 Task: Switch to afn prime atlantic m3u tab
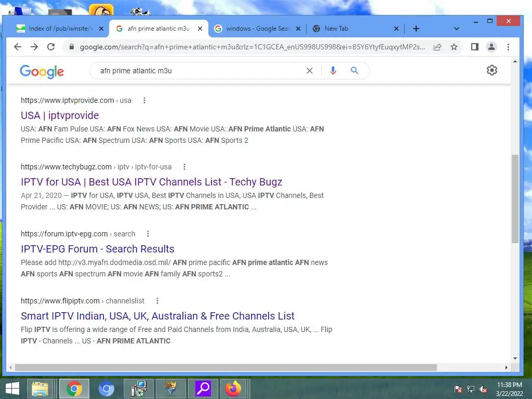(158, 29)
